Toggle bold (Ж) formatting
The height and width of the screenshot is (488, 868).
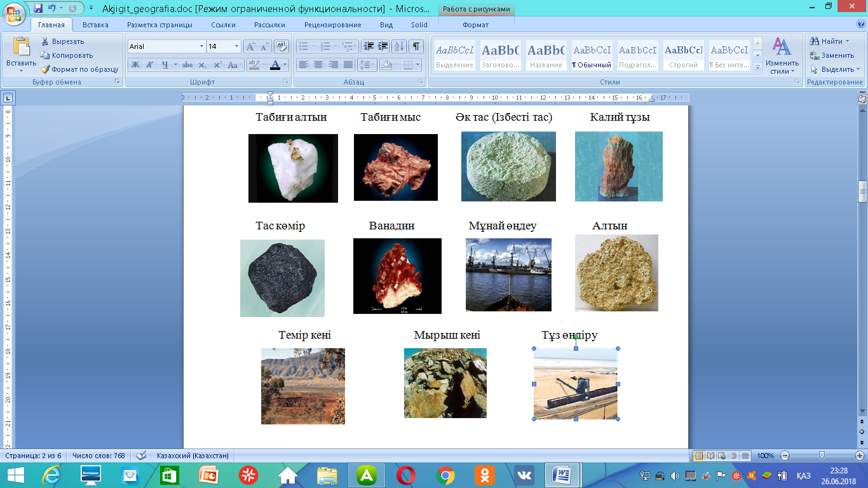(x=135, y=65)
